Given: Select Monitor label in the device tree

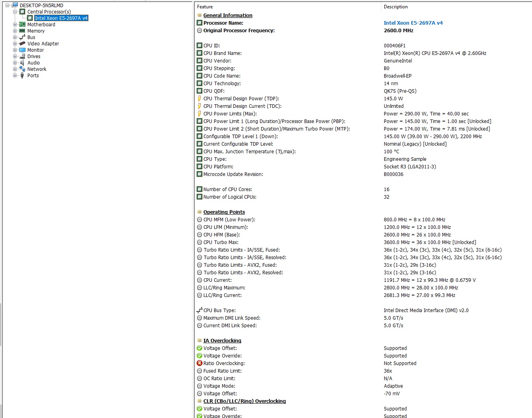Looking at the screenshot, I should tap(35, 50).
